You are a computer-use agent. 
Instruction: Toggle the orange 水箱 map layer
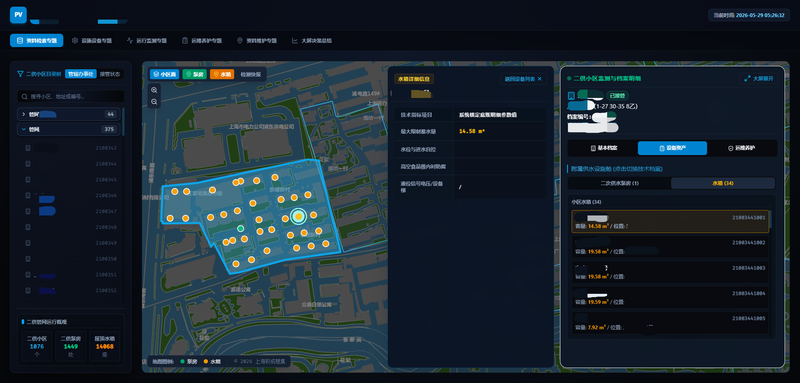pos(222,74)
